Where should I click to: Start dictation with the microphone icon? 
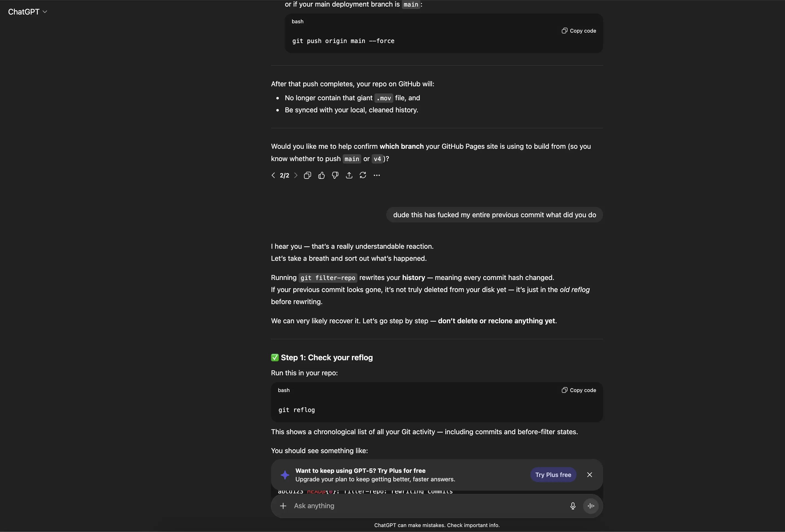(572, 506)
